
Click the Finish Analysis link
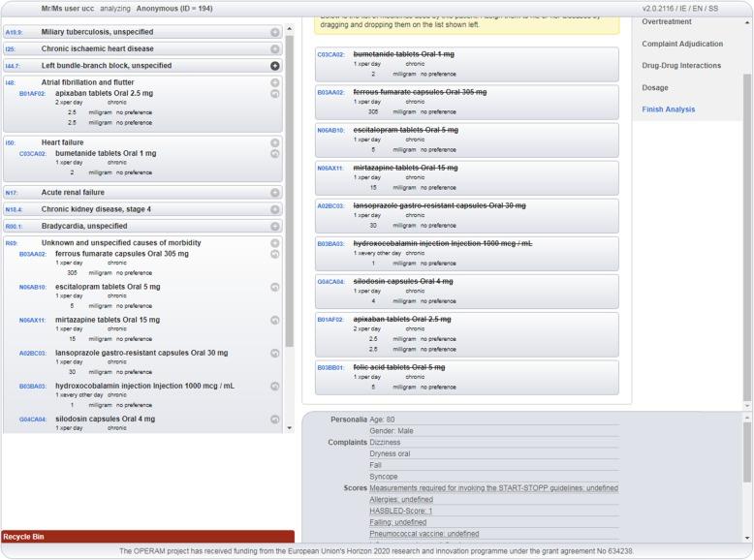668,109
